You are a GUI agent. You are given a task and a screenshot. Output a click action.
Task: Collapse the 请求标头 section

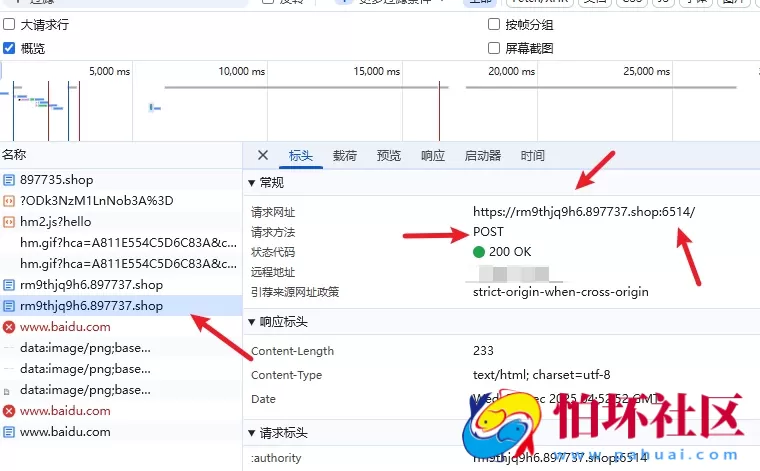point(252,433)
